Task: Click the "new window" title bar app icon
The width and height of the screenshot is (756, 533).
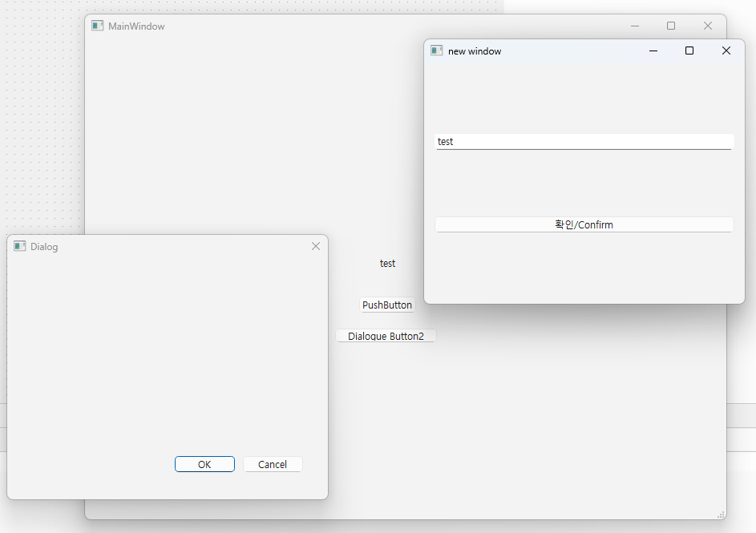Action: (x=437, y=50)
